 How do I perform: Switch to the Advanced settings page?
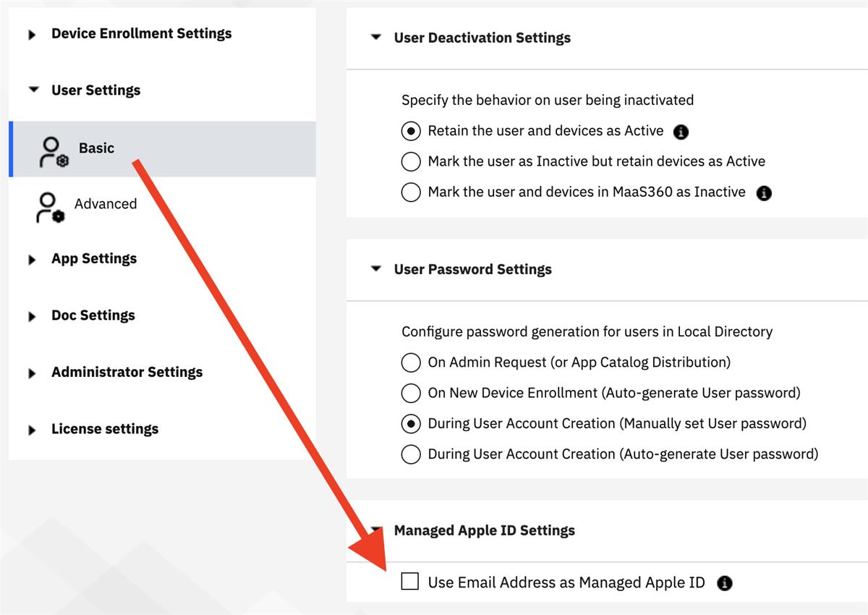(x=106, y=203)
